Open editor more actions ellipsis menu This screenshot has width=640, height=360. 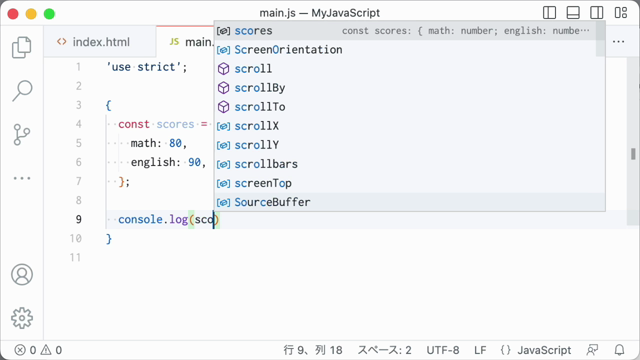click(618, 42)
